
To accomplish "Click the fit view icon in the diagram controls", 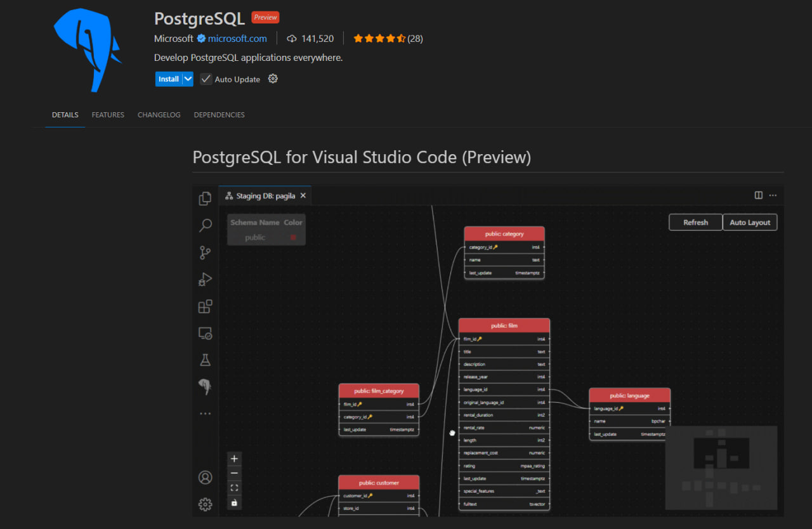I will tap(234, 488).
